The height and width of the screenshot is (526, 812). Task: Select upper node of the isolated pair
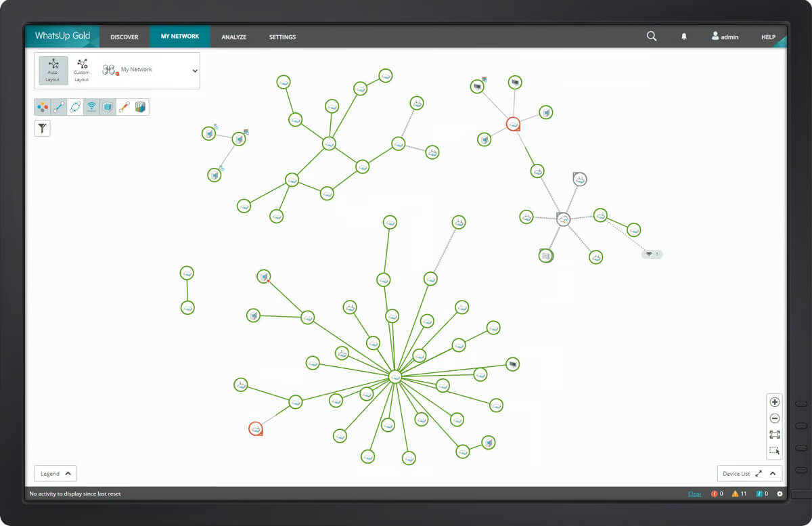pyautogui.click(x=187, y=273)
